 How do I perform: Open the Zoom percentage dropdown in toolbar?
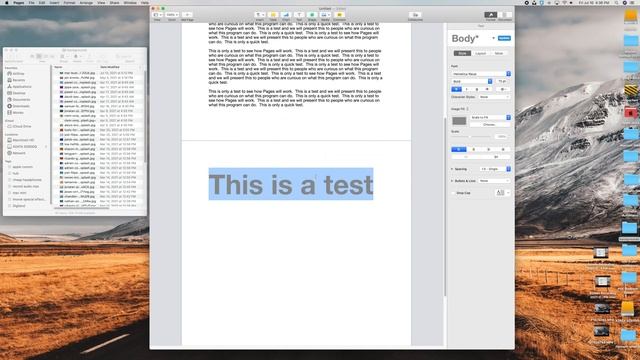172,15
